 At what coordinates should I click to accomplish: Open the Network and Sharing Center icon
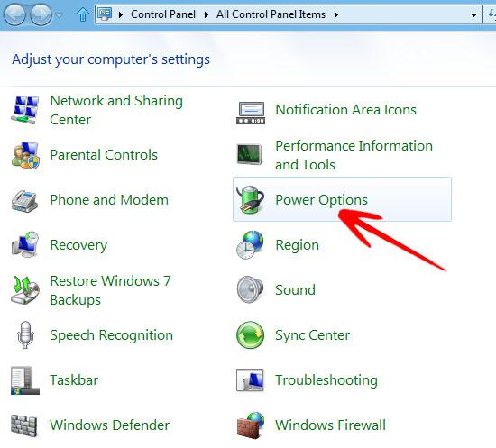click(x=24, y=110)
